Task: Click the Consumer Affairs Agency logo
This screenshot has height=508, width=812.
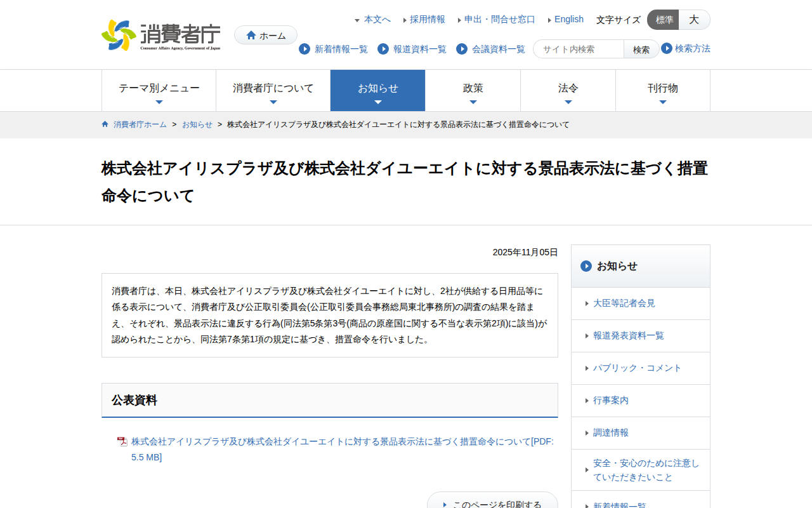Action: [x=161, y=36]
